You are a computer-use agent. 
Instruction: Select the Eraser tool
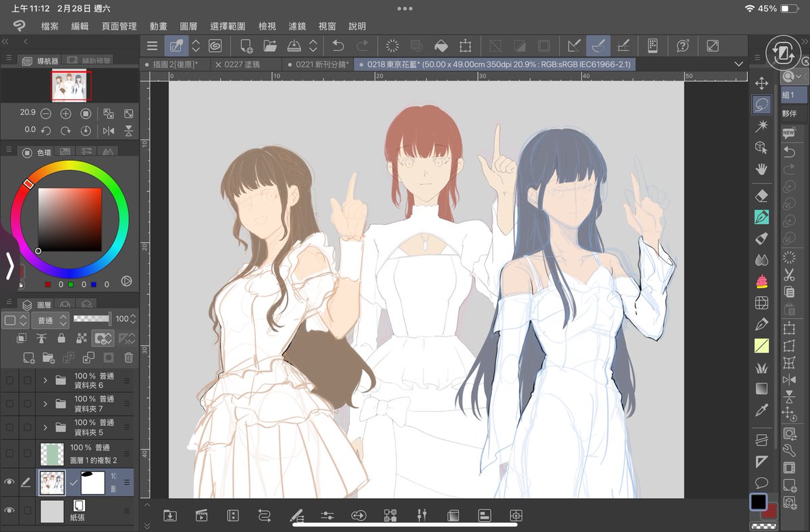[761, 196]
